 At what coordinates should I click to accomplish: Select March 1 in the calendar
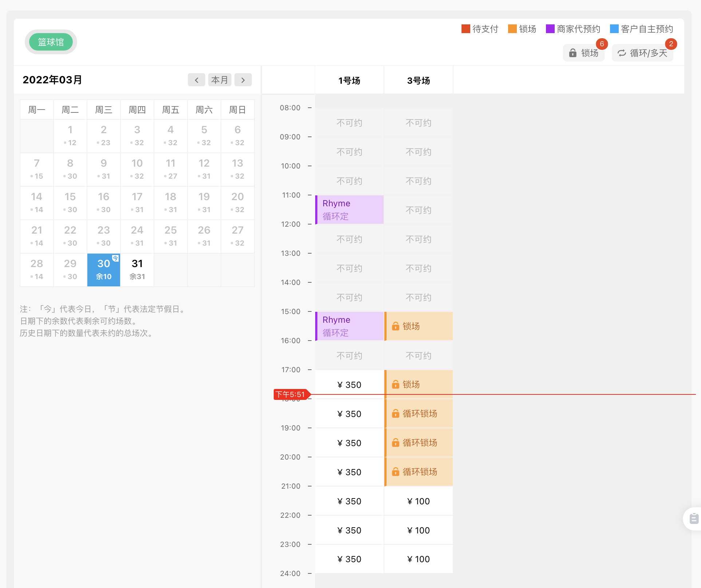tap(70, 136)
